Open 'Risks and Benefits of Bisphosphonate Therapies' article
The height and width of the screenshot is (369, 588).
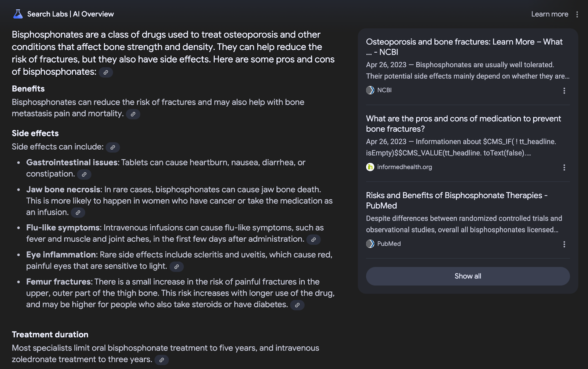[x=457, y=201]
